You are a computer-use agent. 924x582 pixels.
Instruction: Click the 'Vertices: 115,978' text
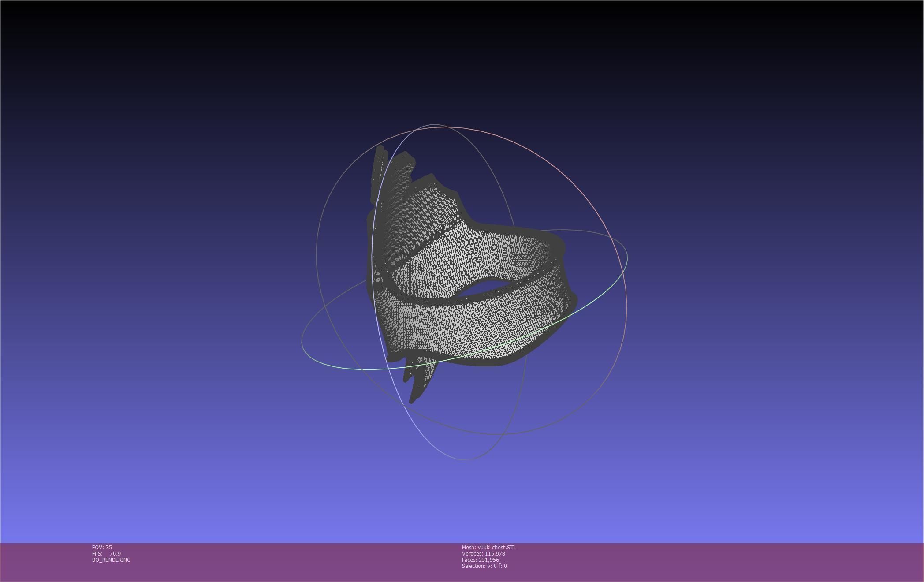[483, 553]
